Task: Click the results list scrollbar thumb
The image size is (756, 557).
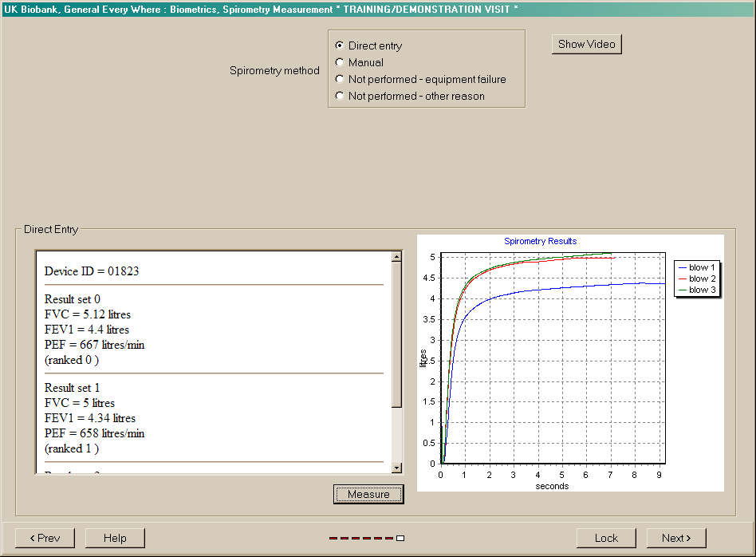Action: pos(396,335)
